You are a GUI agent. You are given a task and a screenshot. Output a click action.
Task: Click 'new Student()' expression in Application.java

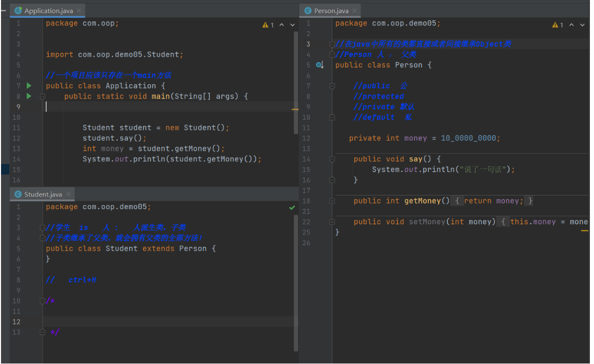point(195,127)
